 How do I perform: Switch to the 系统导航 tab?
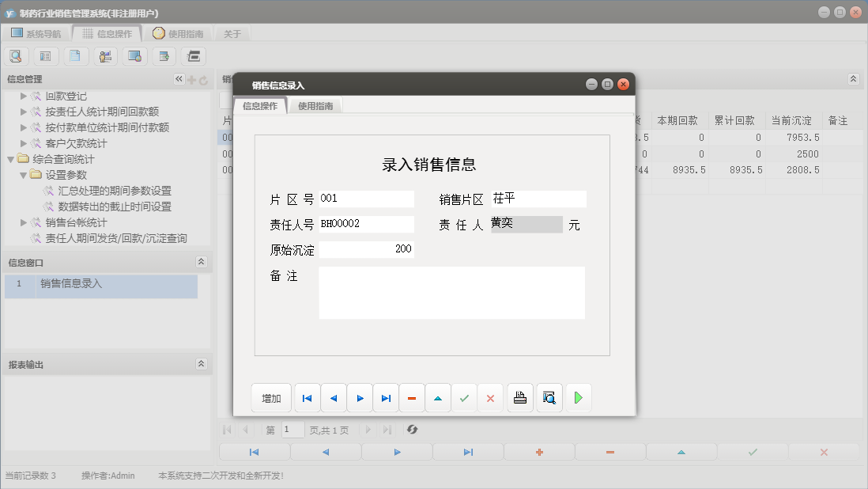tap(37, 33)
